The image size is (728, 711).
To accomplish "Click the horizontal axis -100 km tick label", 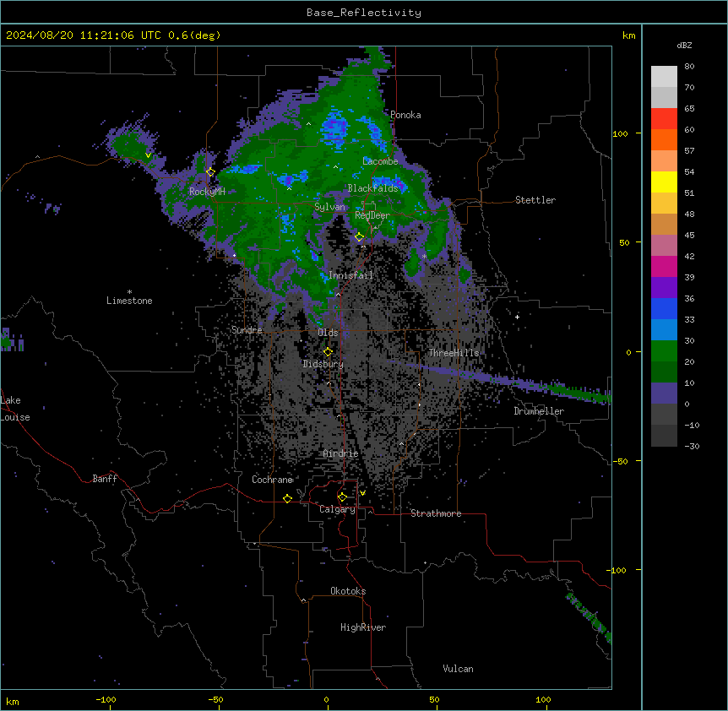I will coord(106,699).
